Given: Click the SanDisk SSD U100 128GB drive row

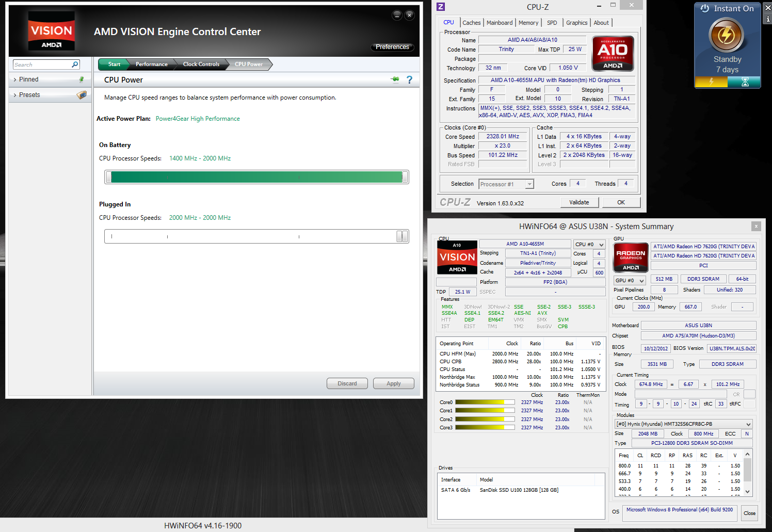Looking at the screenshot, I should (x=521, y=490).
